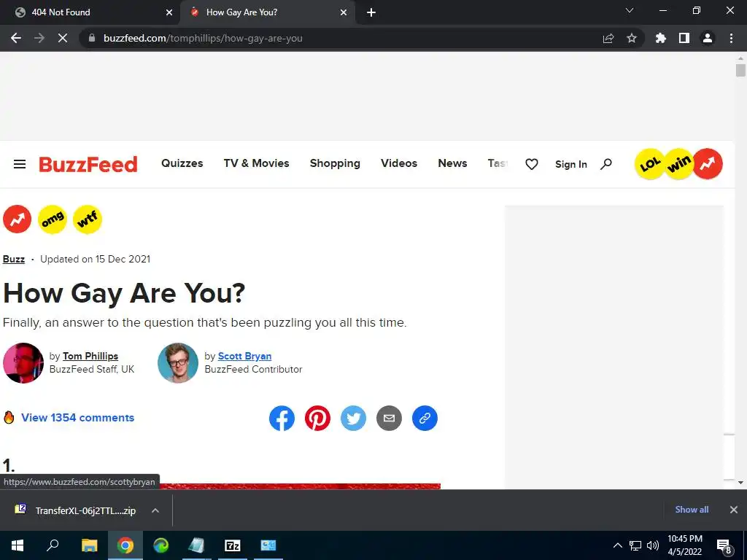Image resolution: width=747 pixels, height=560 pixels.
Task: Open the red trending badge in header
Action: pos(708,164)
